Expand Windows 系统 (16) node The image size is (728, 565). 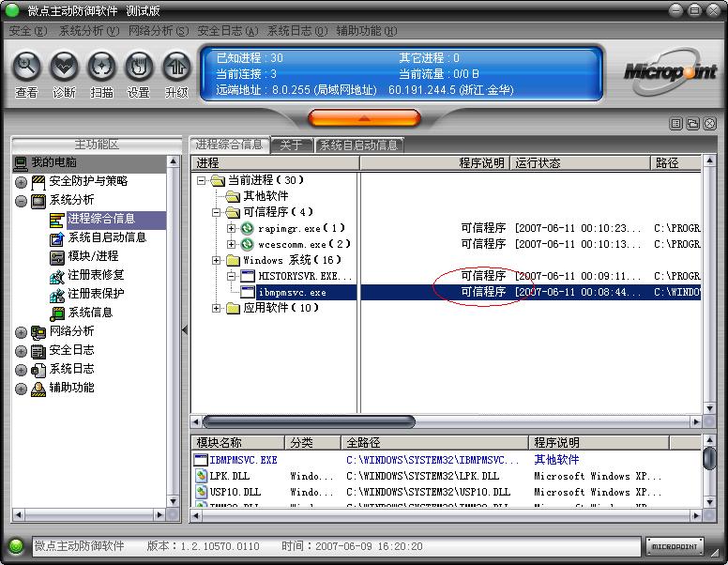(217, 260)
